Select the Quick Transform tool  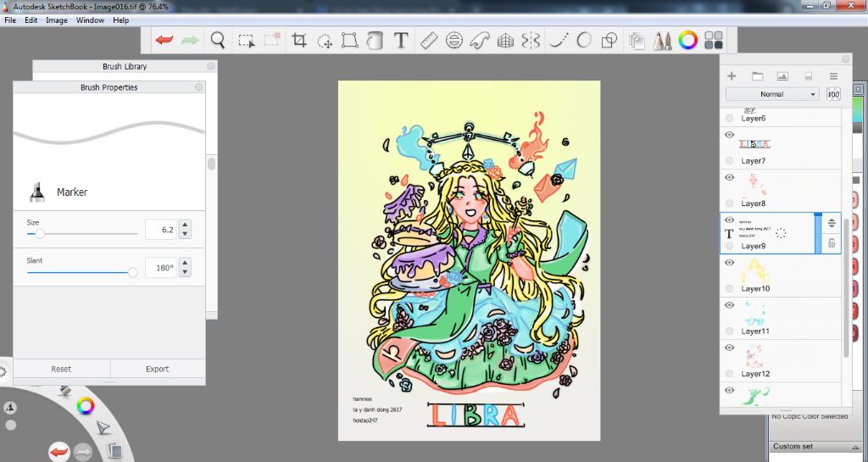click(x=325, y=41)
